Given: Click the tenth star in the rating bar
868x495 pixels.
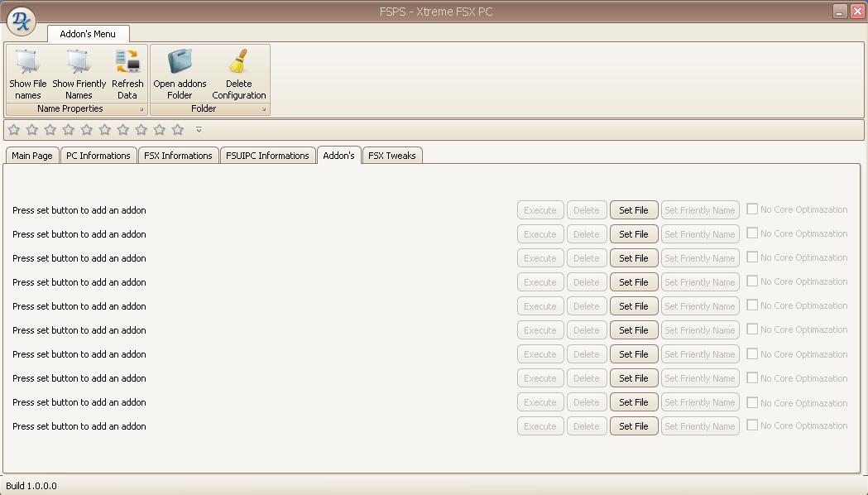Looking at the screenshot, I should point(178,130).
